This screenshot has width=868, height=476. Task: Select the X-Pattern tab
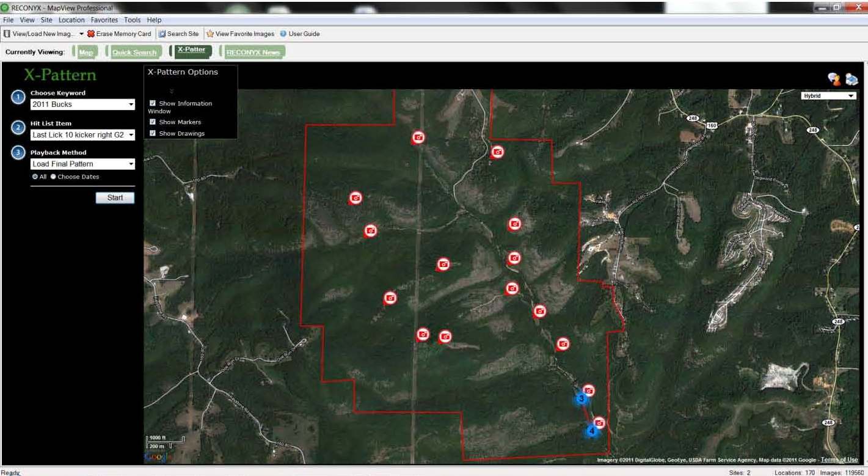pyautogui.click(x=191, y=51)
